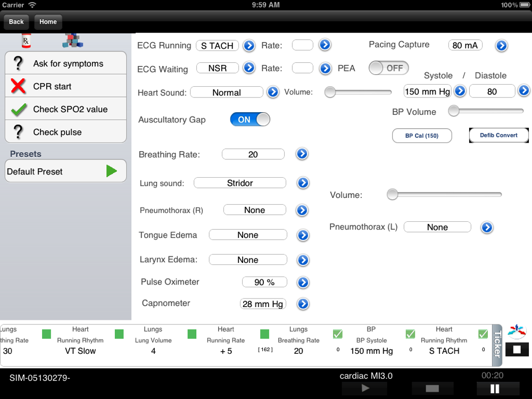
Task: Click blue arrow next to Systole 150 mm Hg
Action: 460,91
